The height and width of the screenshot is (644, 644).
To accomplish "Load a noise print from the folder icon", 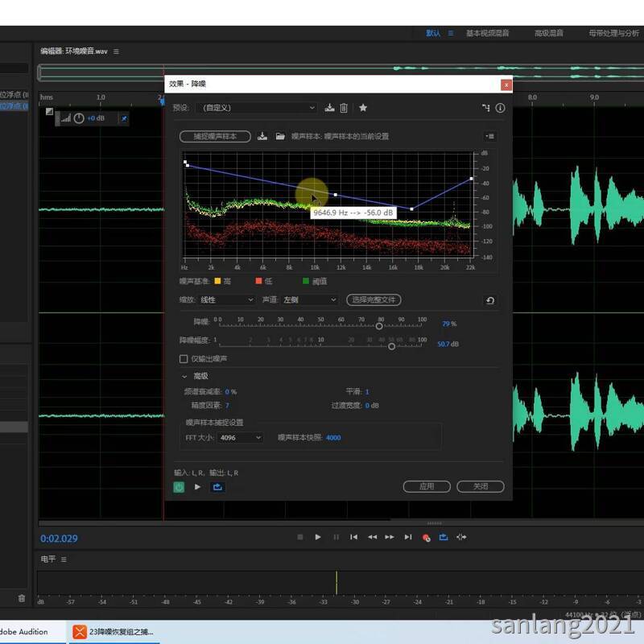I will (x=280, y=136).
